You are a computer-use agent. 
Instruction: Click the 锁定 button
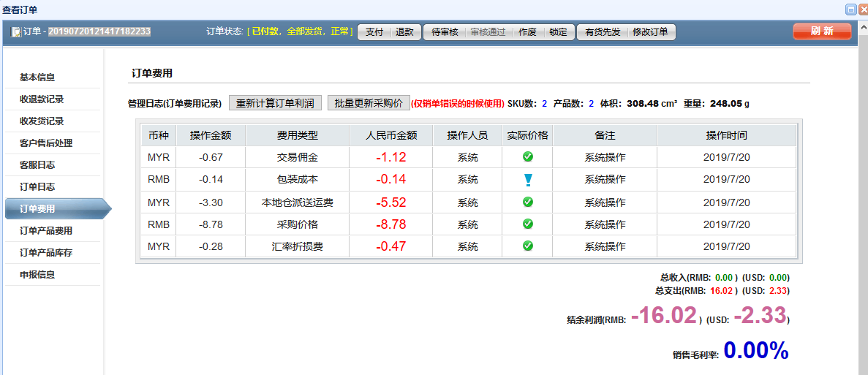pyautogui.click(x=558, y=32)
